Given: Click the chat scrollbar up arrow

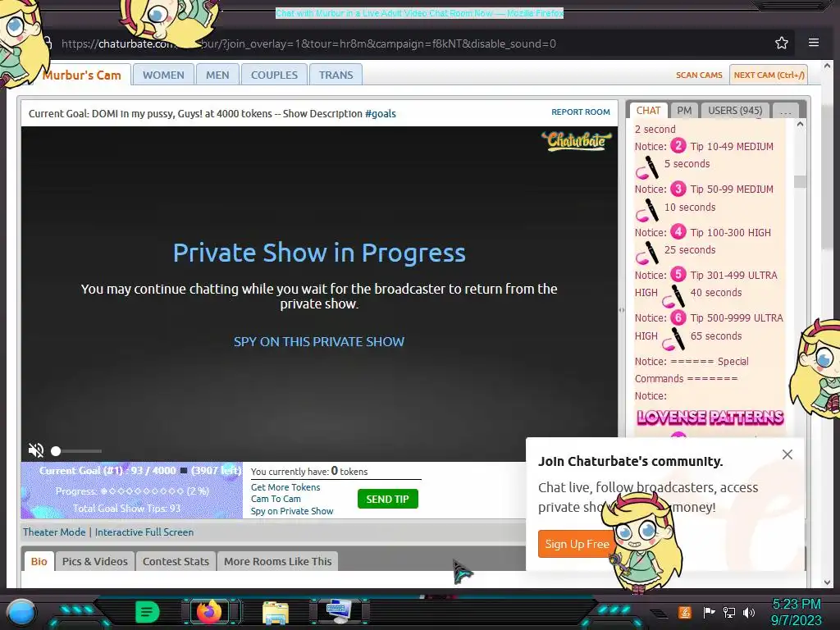Looking at the screenshot, I should pyautogui.click(x=800, y=125).
